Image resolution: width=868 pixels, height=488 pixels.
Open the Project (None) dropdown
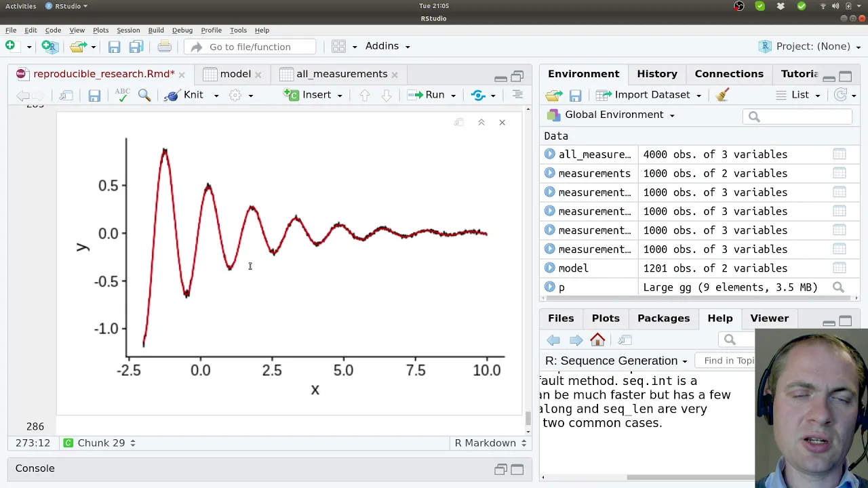[x=810, y=46]
